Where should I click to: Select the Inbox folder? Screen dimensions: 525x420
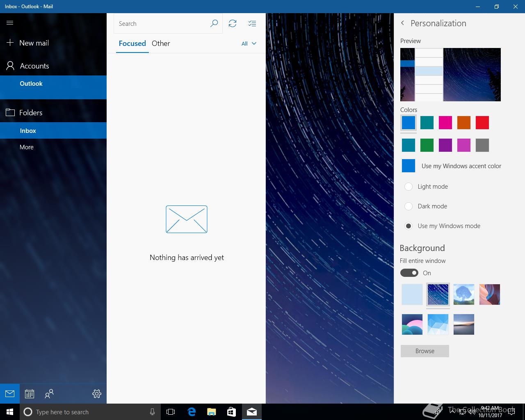[53, 130]
